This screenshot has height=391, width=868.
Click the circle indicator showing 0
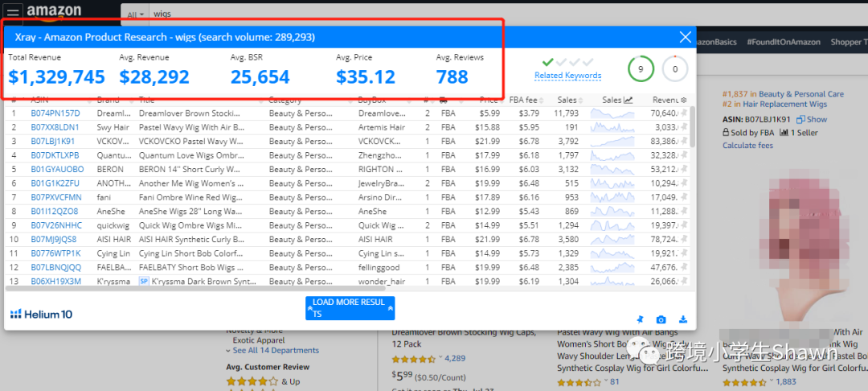click(x=675, y=69)
